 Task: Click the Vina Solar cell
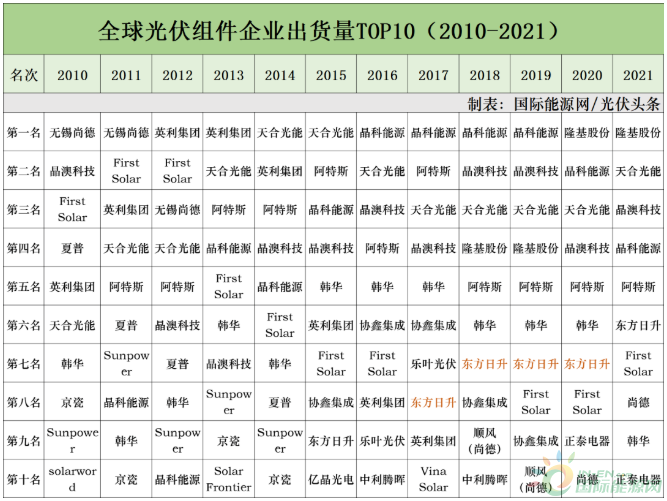[x=433, y=479]
